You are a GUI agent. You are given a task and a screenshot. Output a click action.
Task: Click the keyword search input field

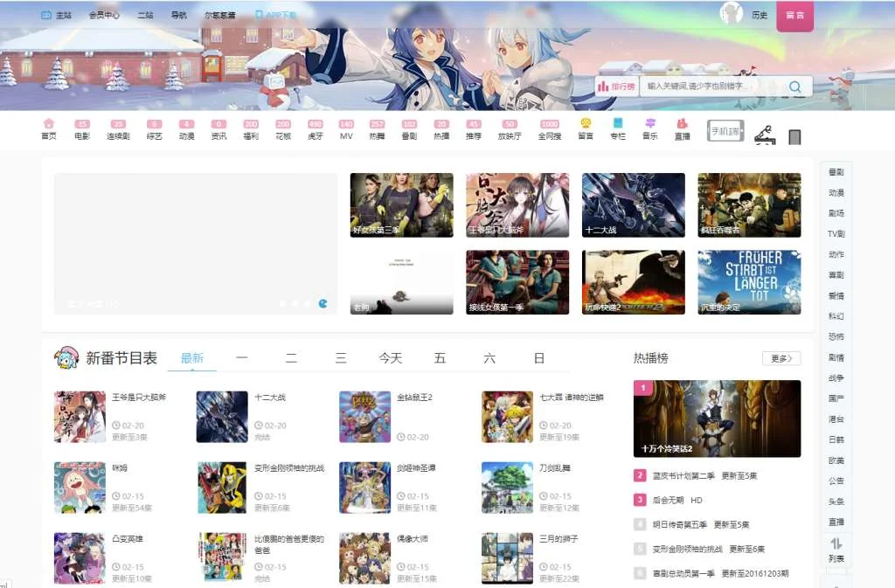(x=699, y=86)
